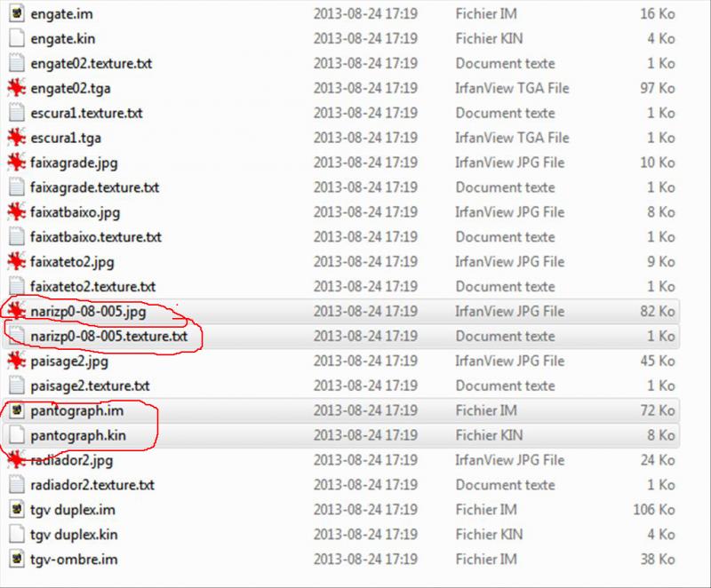Viewport: 711px width, 588px height.
Task: Select file name escura1.tga
Action: (66, 139)
